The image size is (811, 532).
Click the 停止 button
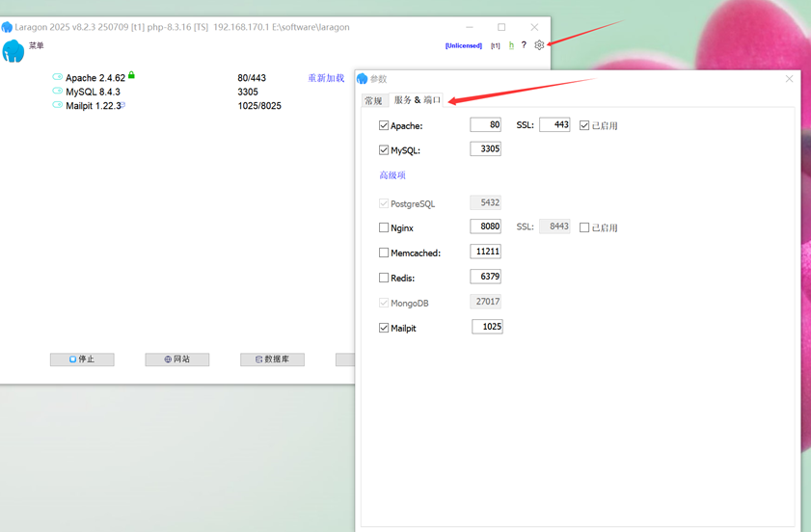pos(82,359)
